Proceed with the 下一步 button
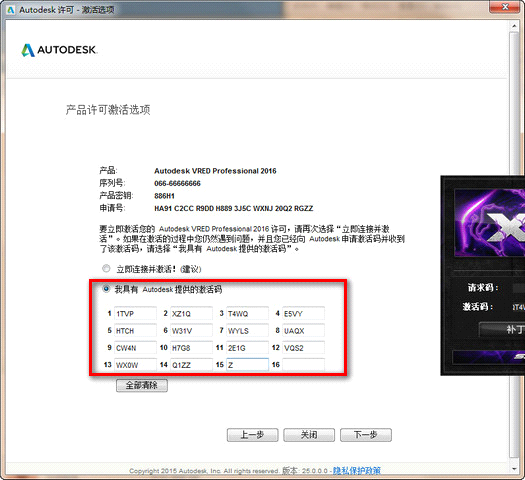Screen dimensions: 525x480 click(366, 435)
